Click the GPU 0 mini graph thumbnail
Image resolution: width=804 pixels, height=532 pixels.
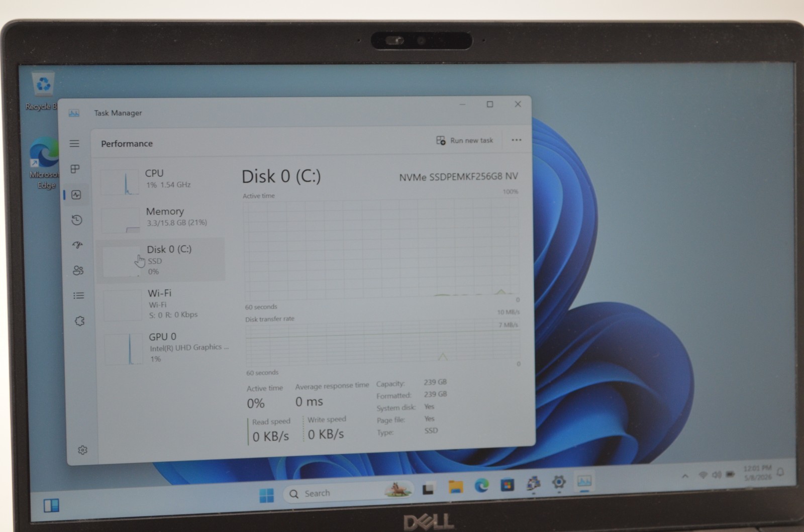click(124, 349)
